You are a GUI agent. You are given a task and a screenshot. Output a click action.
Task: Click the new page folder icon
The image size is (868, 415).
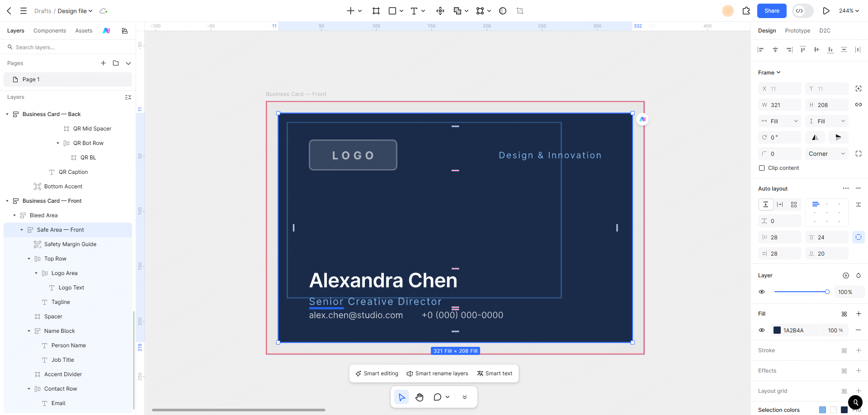tap(116, 63)
